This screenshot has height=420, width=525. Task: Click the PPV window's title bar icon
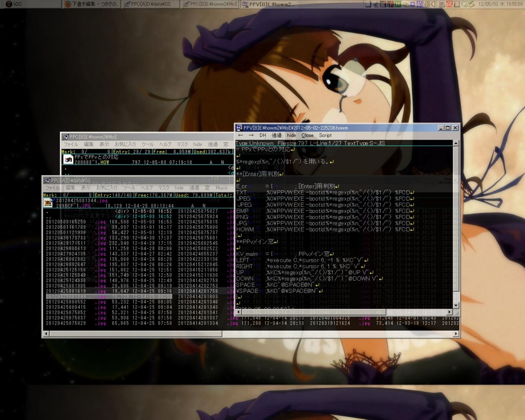(239, 128)
